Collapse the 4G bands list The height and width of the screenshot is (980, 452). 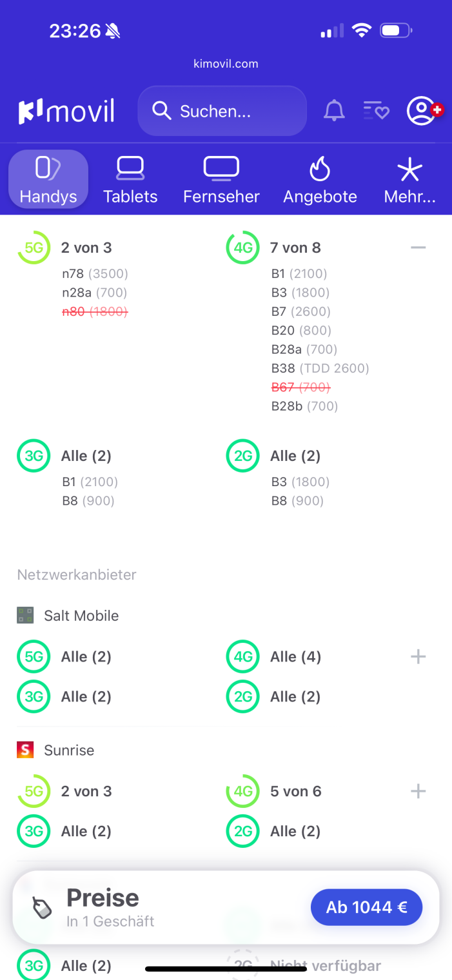pos(418,248)
